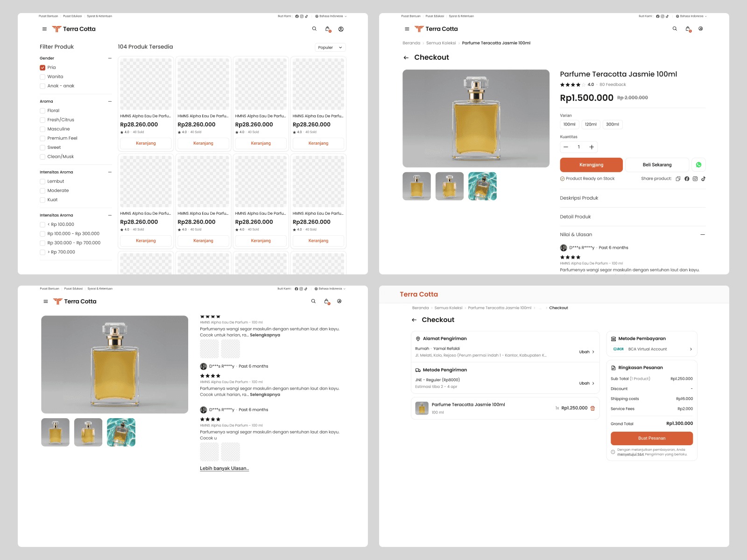Click Facebook icon in listing page top bar

coord(297,16)
